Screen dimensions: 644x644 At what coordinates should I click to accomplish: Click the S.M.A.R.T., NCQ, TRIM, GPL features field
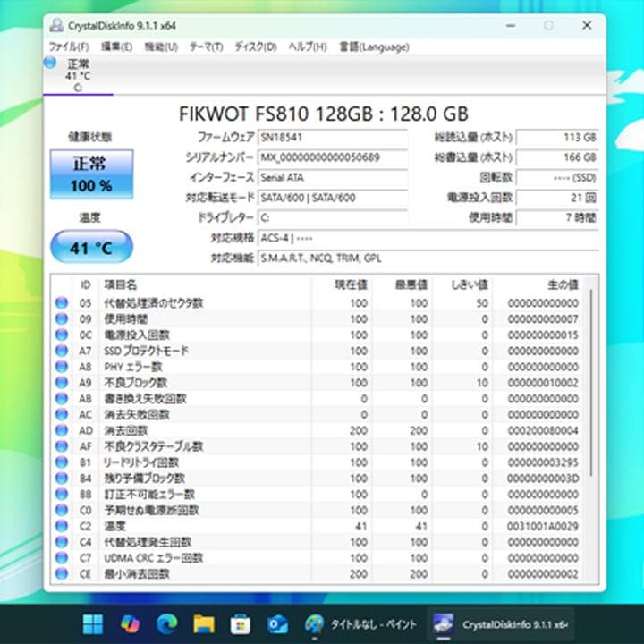point(428,258)
